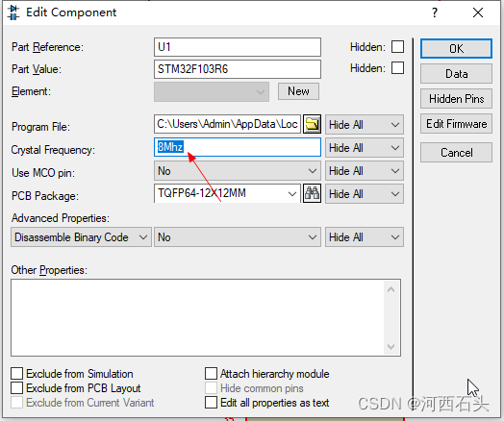The image size is (504, 421).
Task: Click the help question mark icon
Action: coord(435,12)
